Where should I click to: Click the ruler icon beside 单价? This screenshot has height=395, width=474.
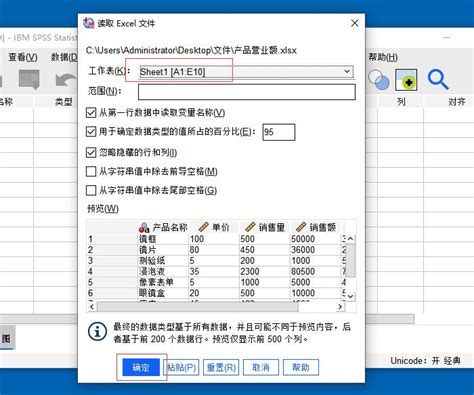pos(203,227)
